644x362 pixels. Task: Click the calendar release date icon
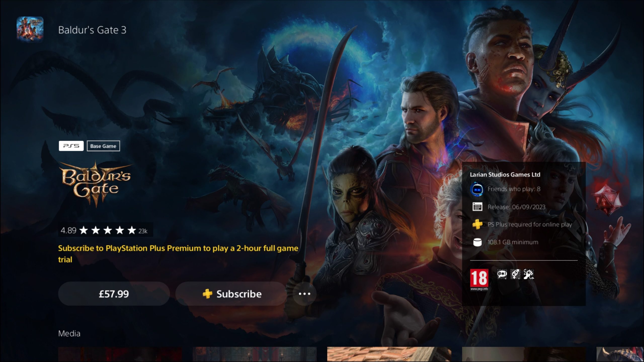477,206
